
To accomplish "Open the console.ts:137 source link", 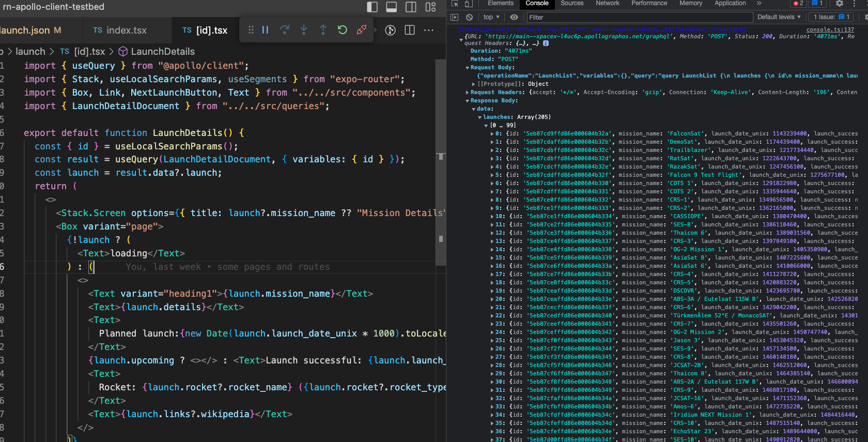I will tap(830, 30).
